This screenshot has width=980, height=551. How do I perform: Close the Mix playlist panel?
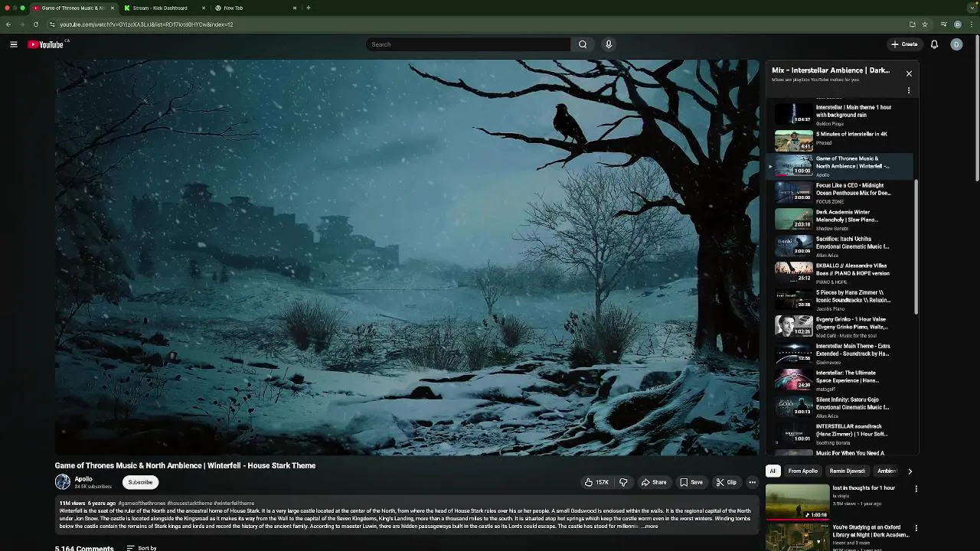[909, 73]
